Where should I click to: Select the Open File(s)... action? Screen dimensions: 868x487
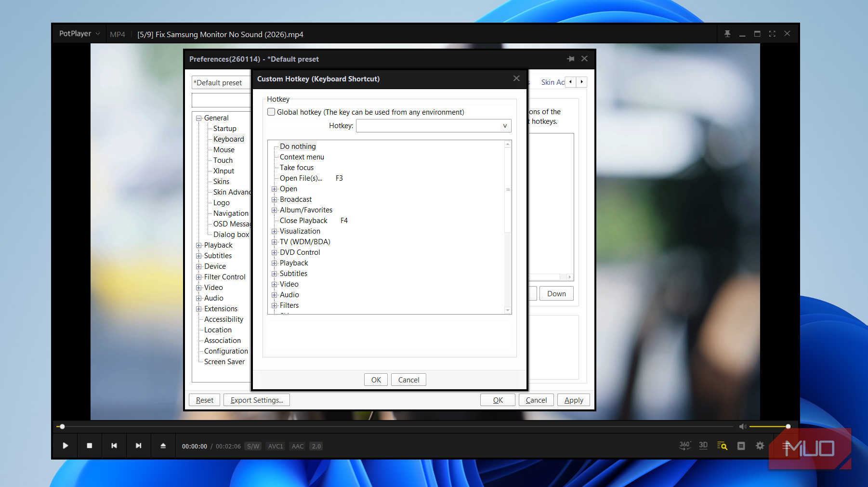[x=301, y=178]
